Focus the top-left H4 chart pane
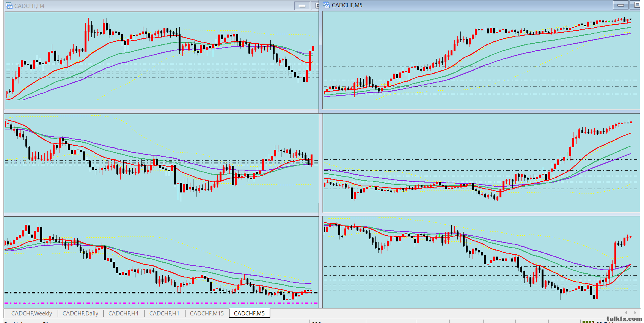This screenshot has width=644, height=323. coord(162,61)
